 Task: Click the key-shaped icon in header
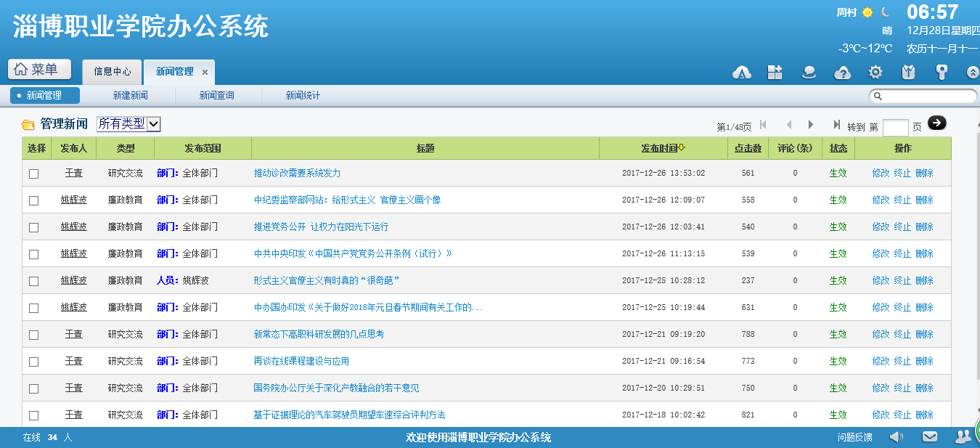click(942, 72)
